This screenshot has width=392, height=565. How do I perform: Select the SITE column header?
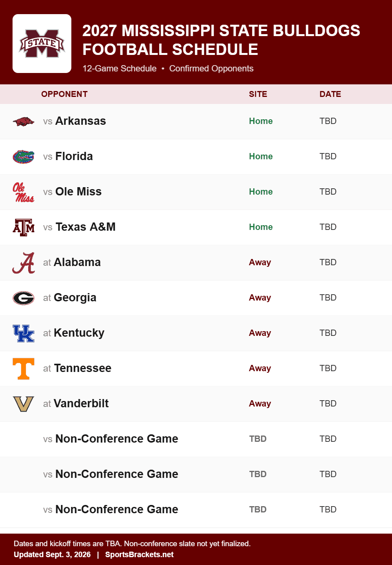click(x=258, y=94)
